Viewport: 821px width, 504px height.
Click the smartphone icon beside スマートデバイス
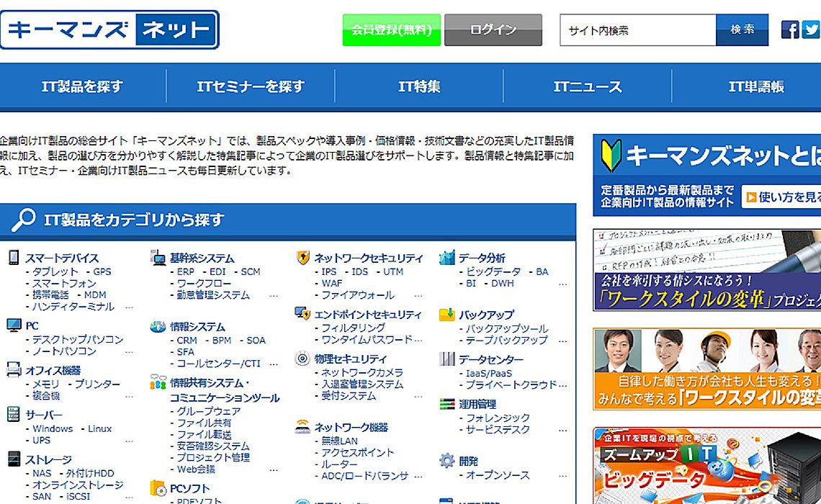click(x=13, y=258)
